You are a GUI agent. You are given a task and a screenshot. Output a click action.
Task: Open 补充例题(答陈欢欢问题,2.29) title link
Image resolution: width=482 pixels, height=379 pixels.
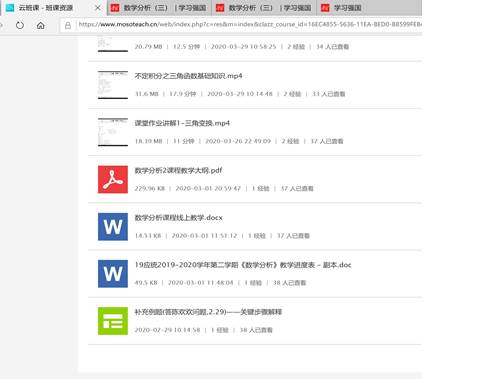(x=208, y=312)
